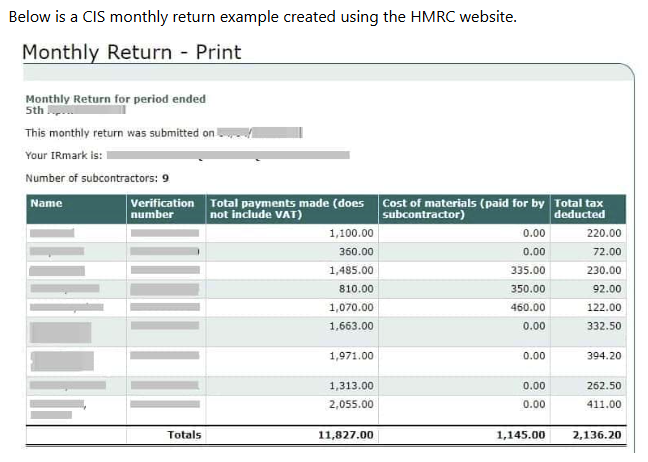Click the 2,136.20 total tax value
648x462 pixels.
click(x=596, y=435)
